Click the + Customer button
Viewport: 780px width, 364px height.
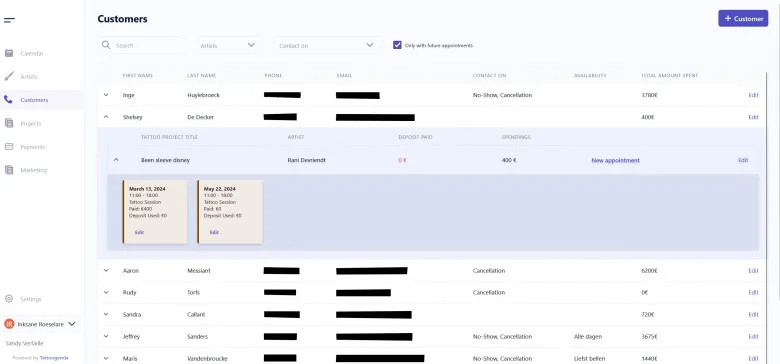coord(743,18)
